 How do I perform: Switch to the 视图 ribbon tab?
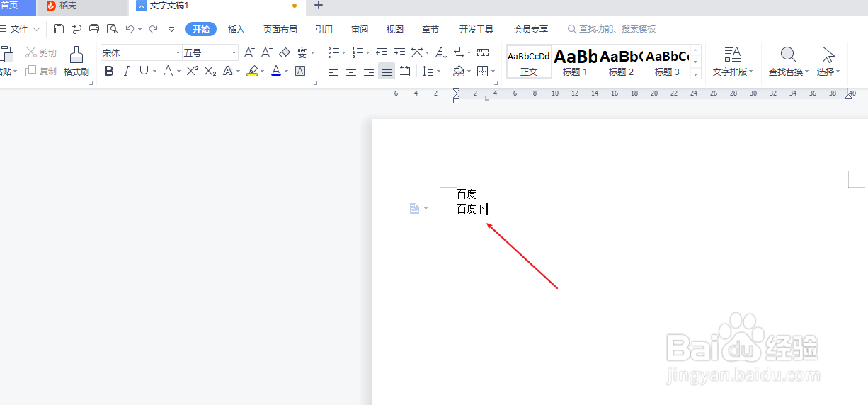395,29
